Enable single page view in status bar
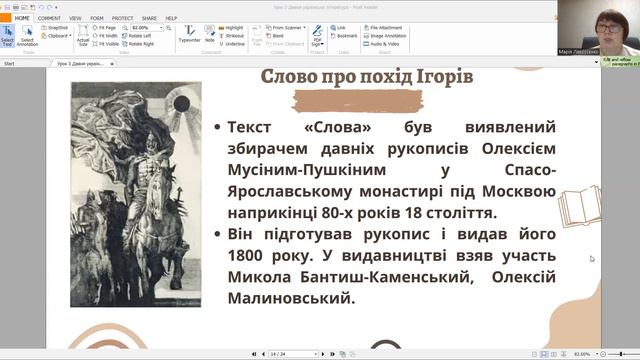The width and height of the screenshot is (640, 360). coord(534,354)
